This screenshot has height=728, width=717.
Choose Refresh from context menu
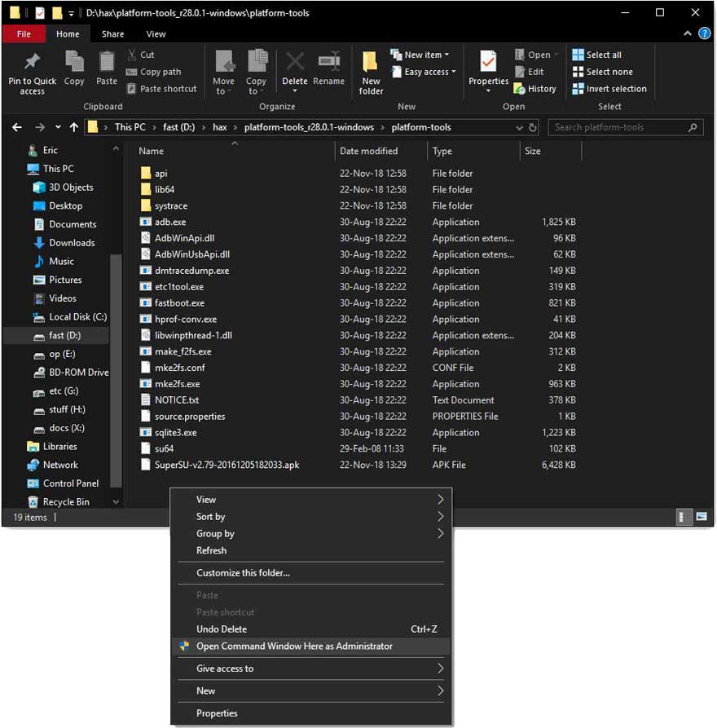tap(311, 550)
